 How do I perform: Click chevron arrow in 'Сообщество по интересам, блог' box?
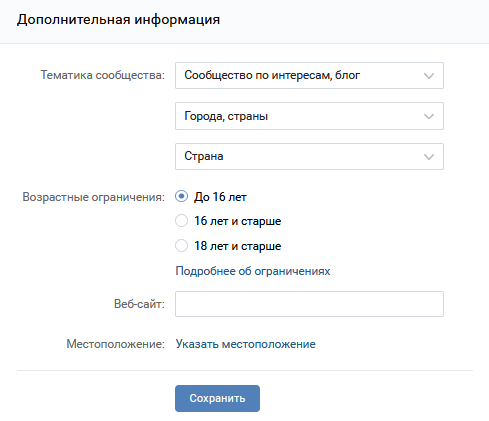click(x=429, y=76)
